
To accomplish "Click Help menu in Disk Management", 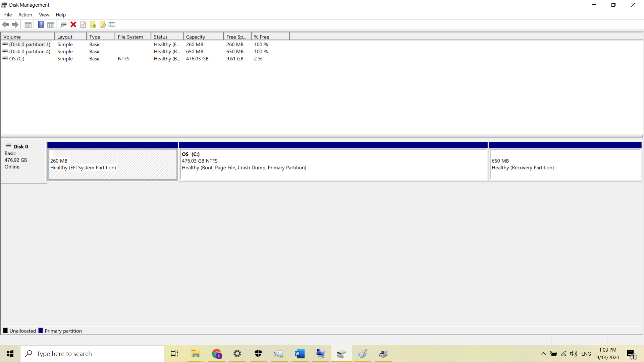I will click(x=61, y=15).
